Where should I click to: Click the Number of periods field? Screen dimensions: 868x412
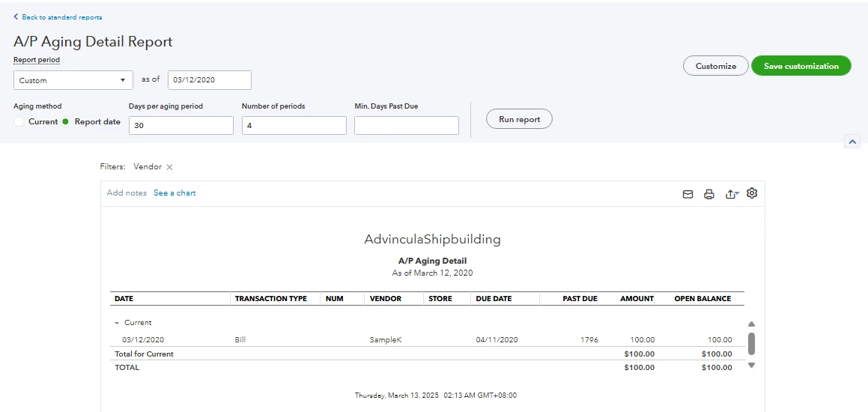pos(294,125)
